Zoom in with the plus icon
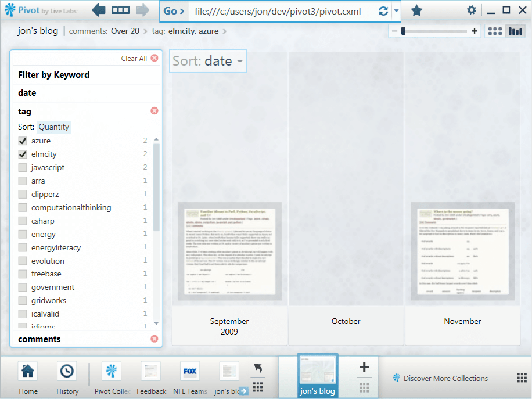The height and width of the screenshot is (399, 532). 475,31
